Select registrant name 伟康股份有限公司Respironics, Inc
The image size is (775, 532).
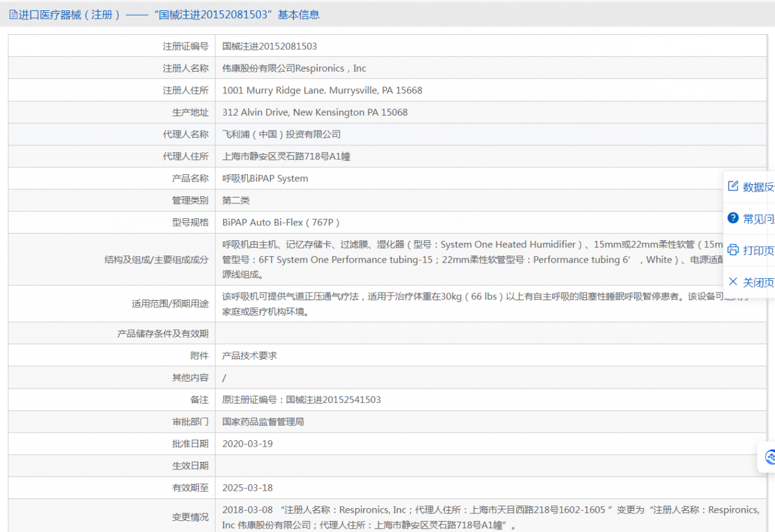tap(294, 68)
